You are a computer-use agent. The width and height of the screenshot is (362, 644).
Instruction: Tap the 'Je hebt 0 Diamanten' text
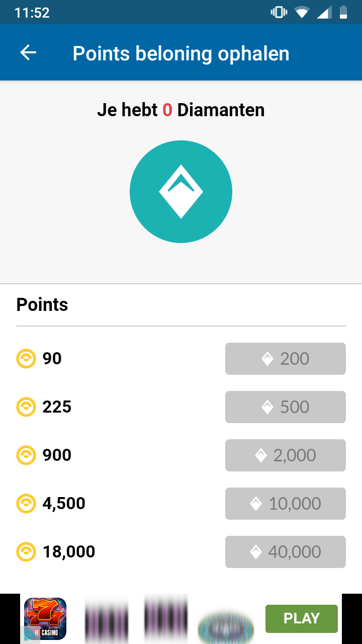point(181,110)
